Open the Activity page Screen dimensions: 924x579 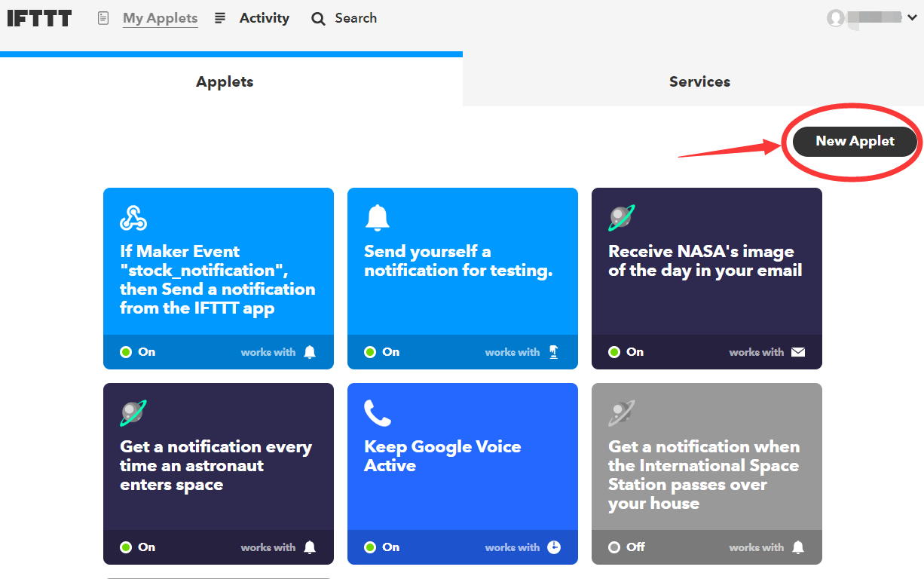[262, 18]
